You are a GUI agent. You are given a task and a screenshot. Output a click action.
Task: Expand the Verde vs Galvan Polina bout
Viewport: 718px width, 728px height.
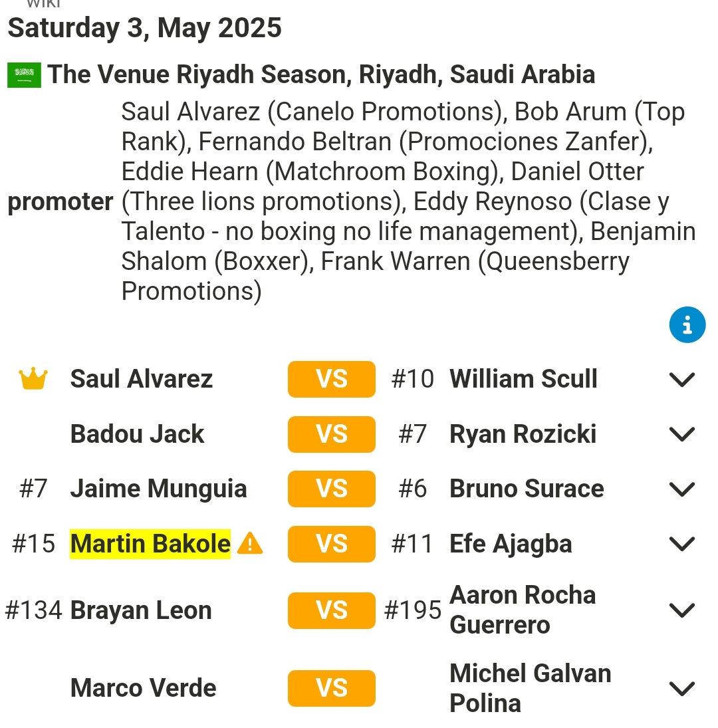click(682, 688)
